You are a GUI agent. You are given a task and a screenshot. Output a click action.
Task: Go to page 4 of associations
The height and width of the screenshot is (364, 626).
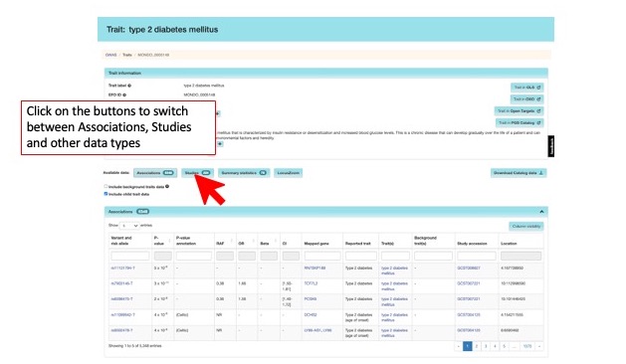[495, 346]
